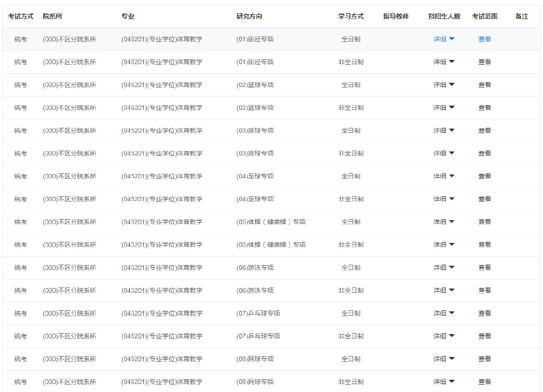
Task: Expand 详细 for full-time 网球专项 row
Action: pyautogui.click(x=444, y=359)
